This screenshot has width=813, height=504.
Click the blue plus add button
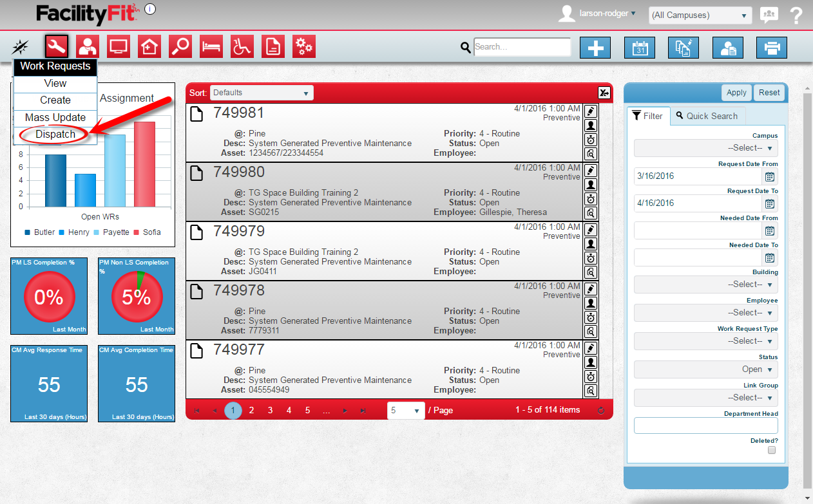pyautogui.click(x=595, y=48)
